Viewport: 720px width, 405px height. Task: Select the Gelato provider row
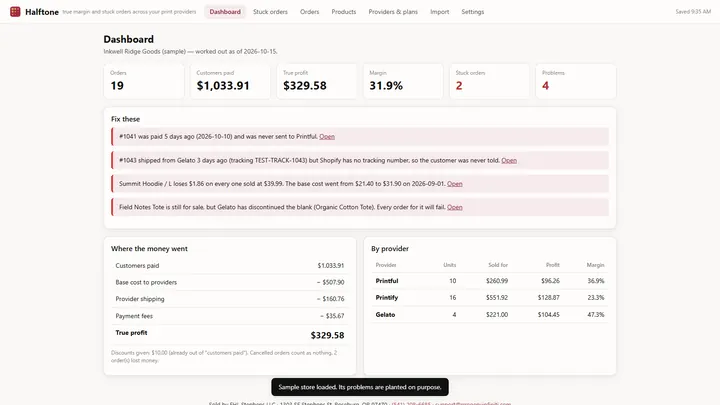tap(489, 315)
